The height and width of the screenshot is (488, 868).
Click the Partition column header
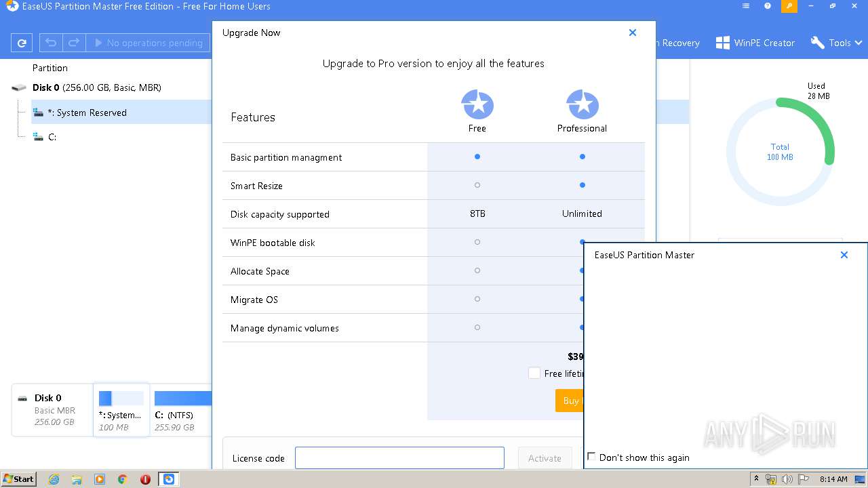[x=50, y=68]
